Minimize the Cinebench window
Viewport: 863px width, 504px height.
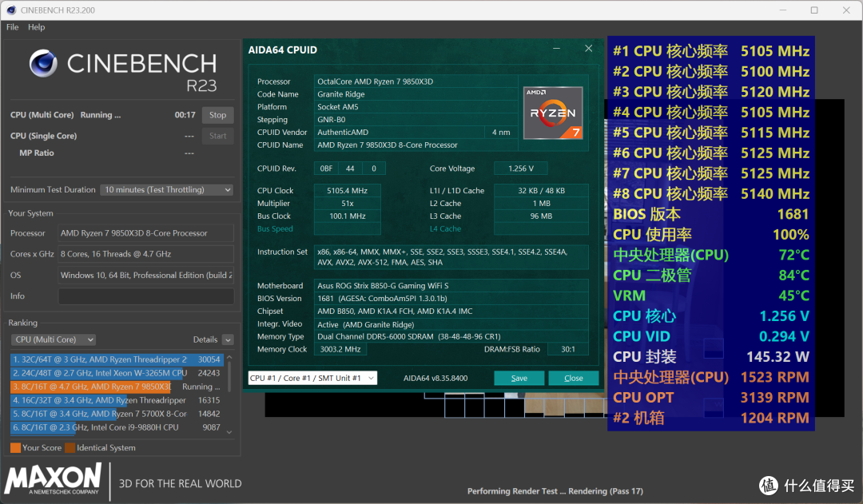click(x=783, y=10)
